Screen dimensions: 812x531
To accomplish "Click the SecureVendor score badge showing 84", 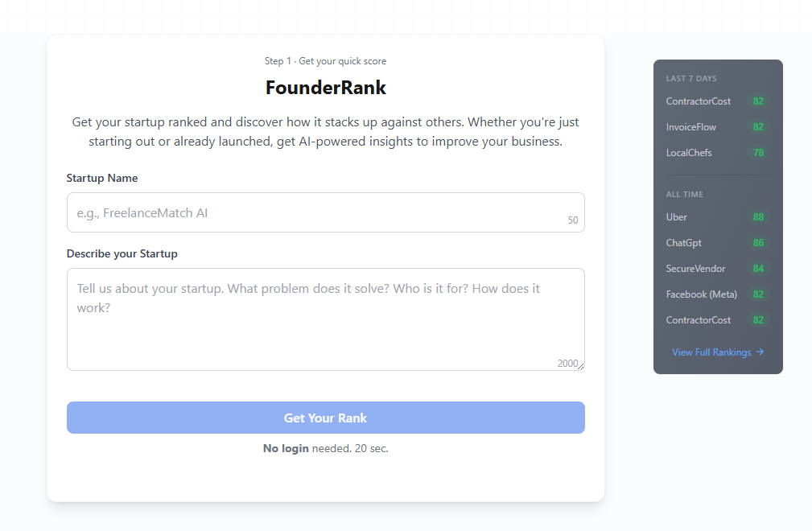I will pyautogui.click(x=757, y=268).
